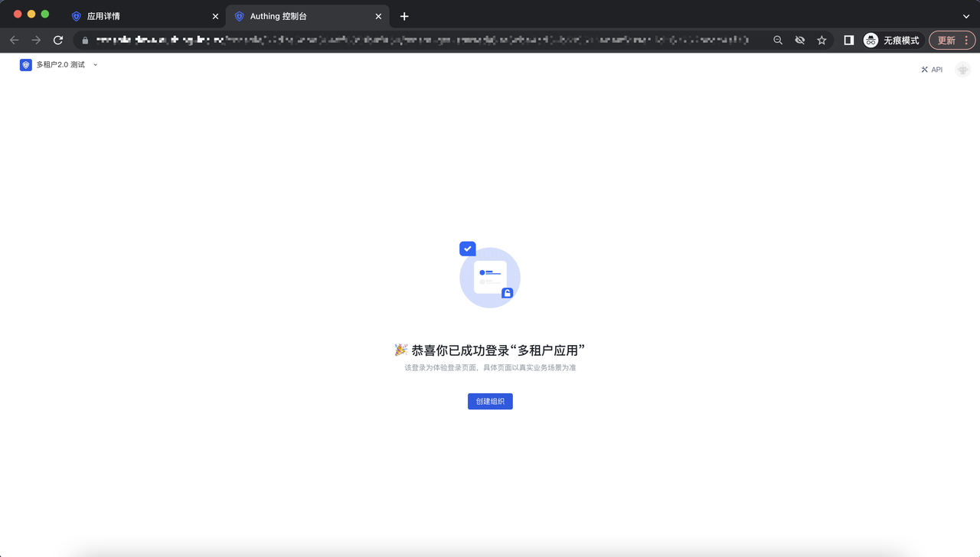This screenshot has height=557, width=980.
Task: Expand the tab search chevron
Action: (x=966, y=16)
